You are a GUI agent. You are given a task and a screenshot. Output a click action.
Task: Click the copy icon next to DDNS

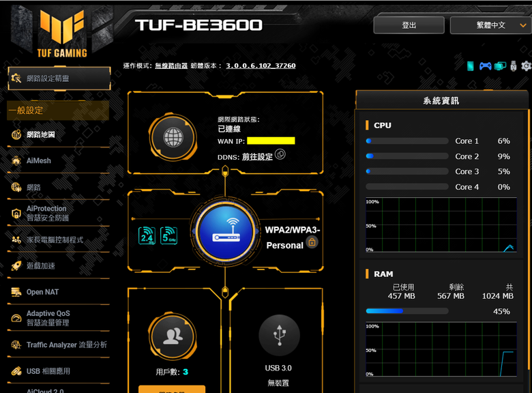[x=280, y=154]
